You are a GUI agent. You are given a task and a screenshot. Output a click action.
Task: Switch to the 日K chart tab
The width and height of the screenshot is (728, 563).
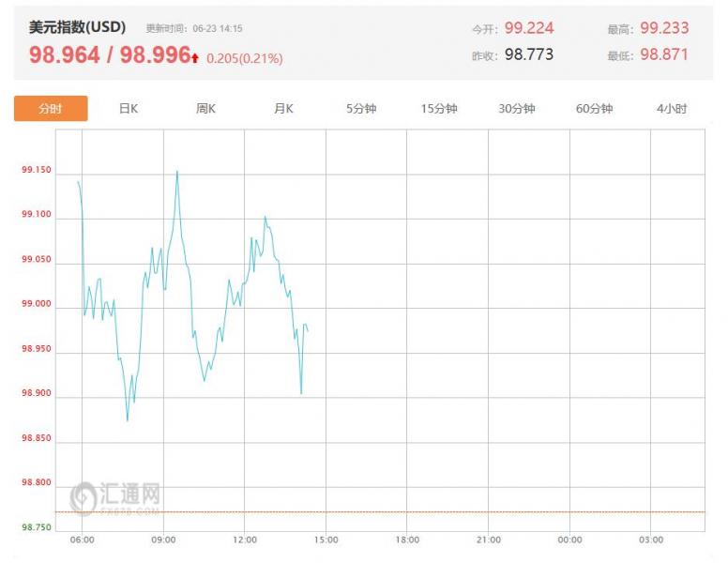click(129, 109)
